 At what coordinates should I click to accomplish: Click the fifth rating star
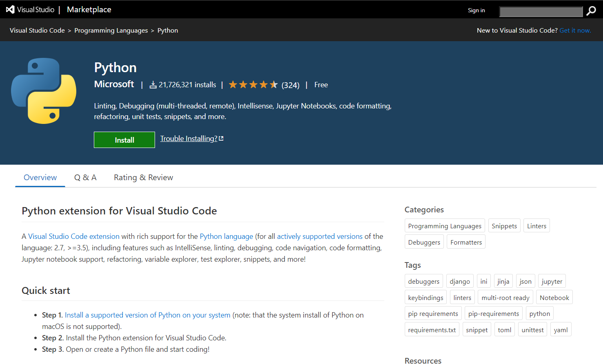(x=273, y=84)
